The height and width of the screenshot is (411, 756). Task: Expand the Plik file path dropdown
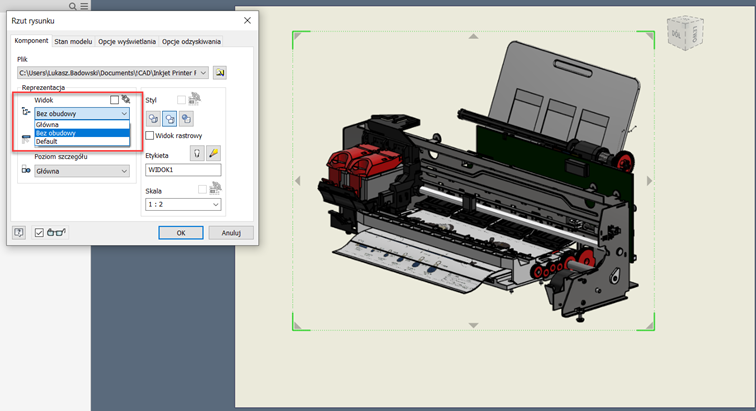click(x=204, y=73)
